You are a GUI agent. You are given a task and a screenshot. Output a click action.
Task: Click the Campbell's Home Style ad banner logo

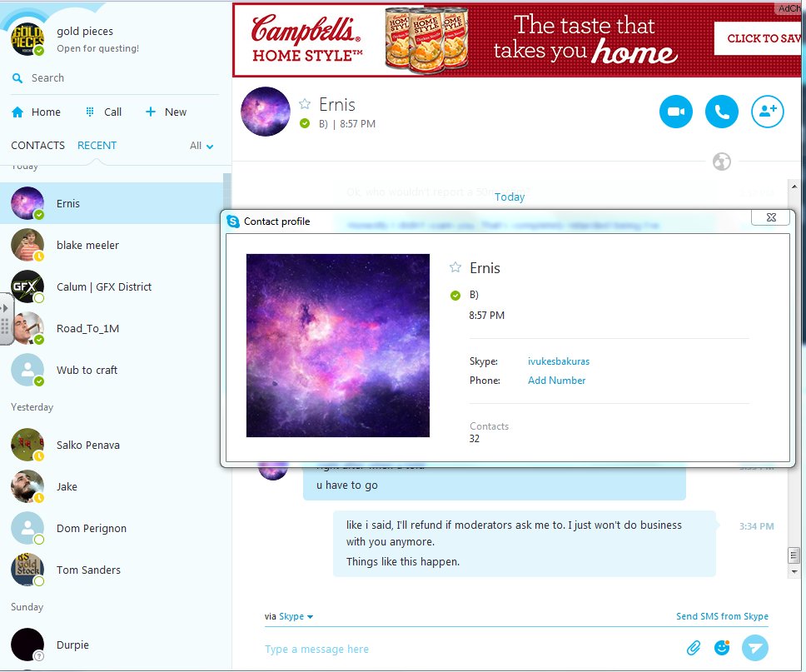click(307, 38)
